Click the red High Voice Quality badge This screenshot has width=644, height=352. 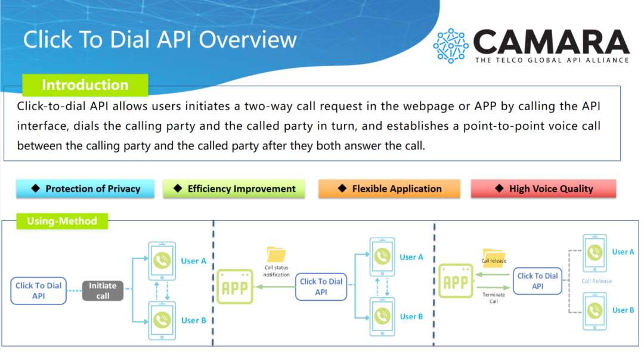(x=543, y=189)
